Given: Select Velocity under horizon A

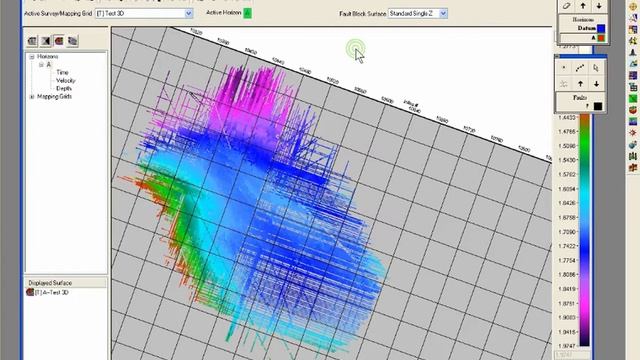Looking at the screenshot, I should (65, 80).
